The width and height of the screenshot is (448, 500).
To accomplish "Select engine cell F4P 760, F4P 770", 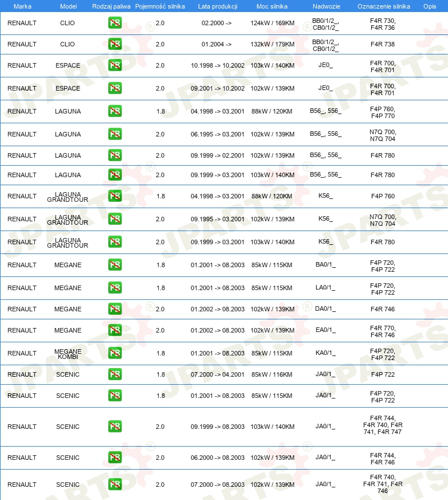I will pos(383,112).
